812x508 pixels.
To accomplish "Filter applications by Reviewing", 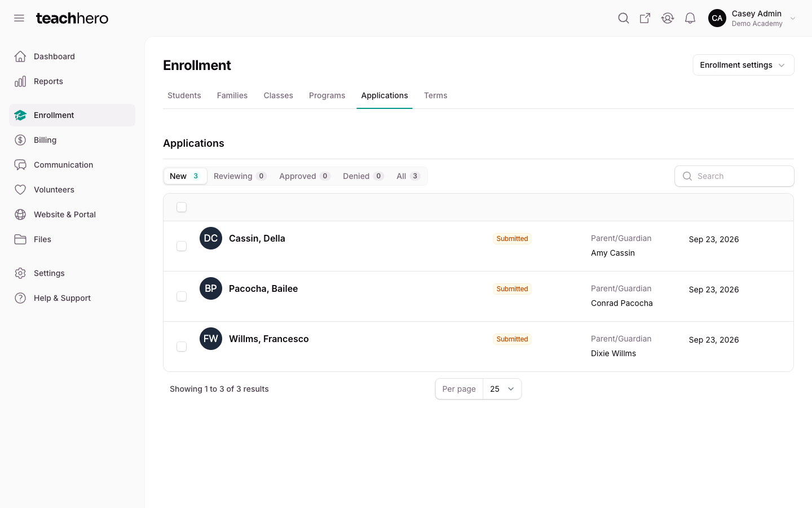I will click(240, 176).
